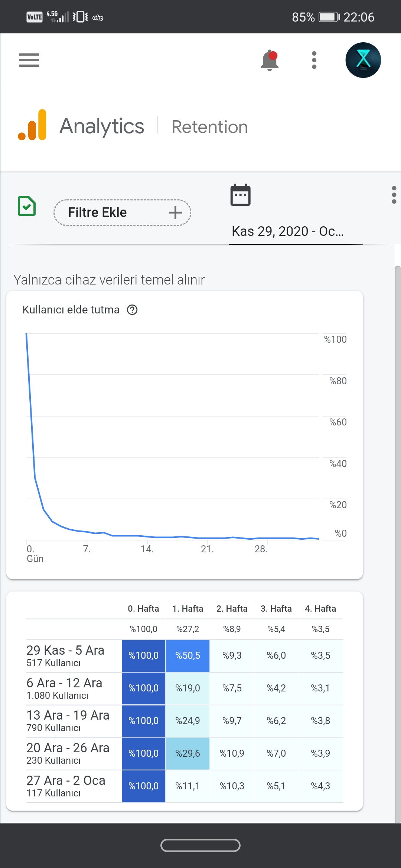Show help for Kullanıcı elde tutma
This screenshot has width=401, height=868.
(x=132, y=310)
